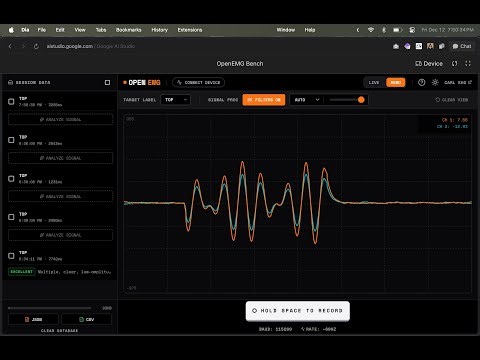
Task: Click the record circle icon in Hold Space
Action: [x=254, y=311]
